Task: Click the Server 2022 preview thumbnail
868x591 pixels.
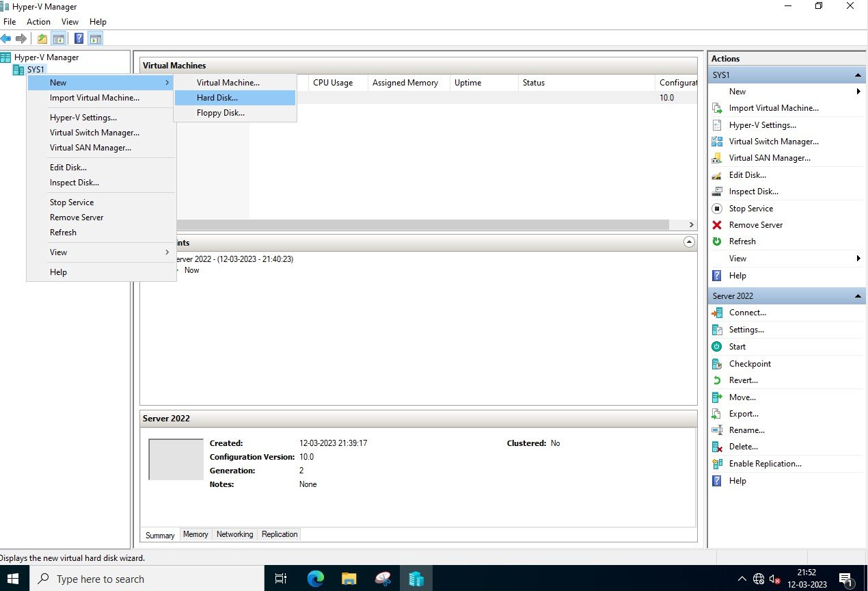Action: tap(176, 460)
